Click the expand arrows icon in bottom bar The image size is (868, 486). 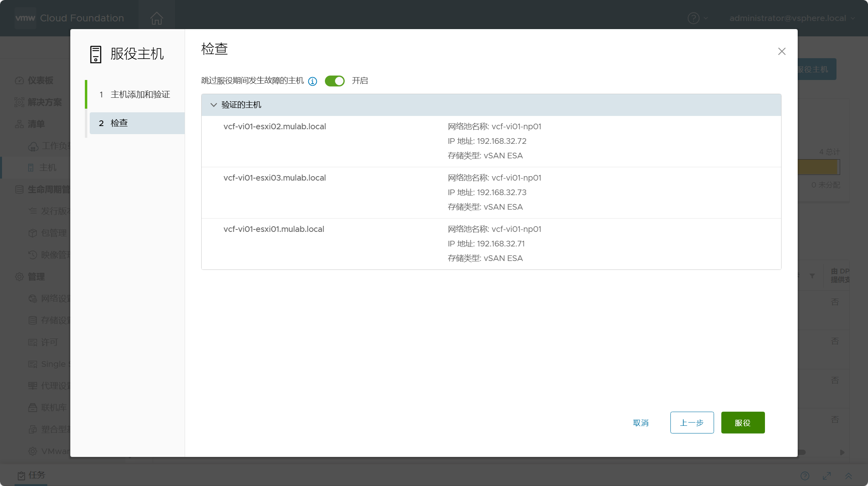(827, 476)
